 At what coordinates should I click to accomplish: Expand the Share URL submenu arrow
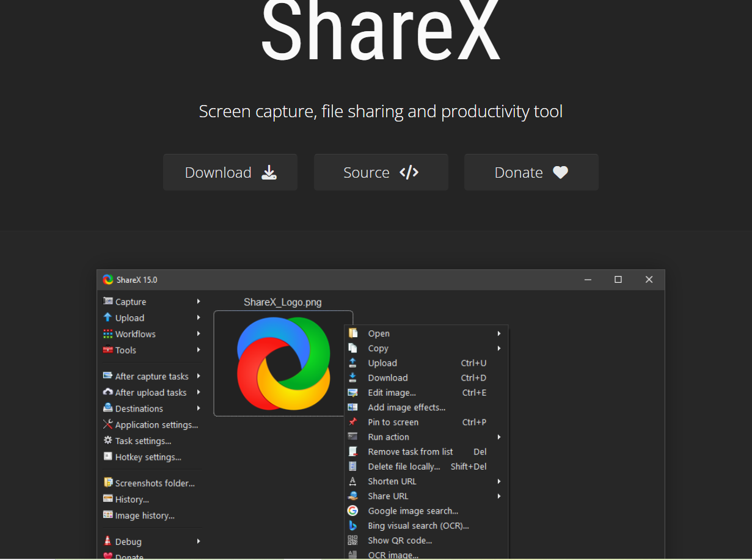[x=499, y=496]
